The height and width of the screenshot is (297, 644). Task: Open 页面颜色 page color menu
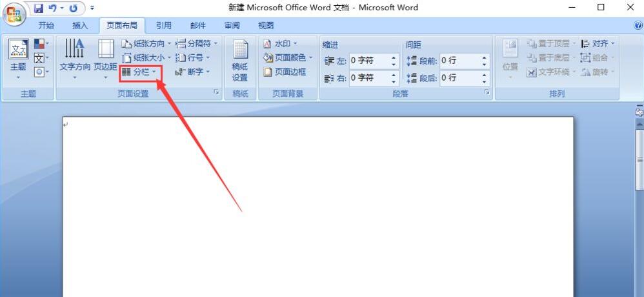coord(288,58)
